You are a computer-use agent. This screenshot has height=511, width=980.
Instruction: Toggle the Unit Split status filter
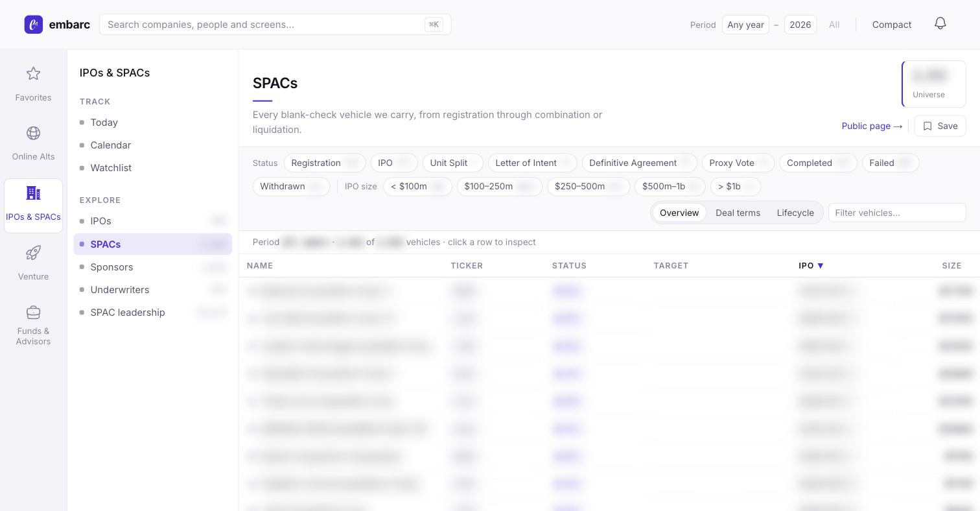[452, 163]
